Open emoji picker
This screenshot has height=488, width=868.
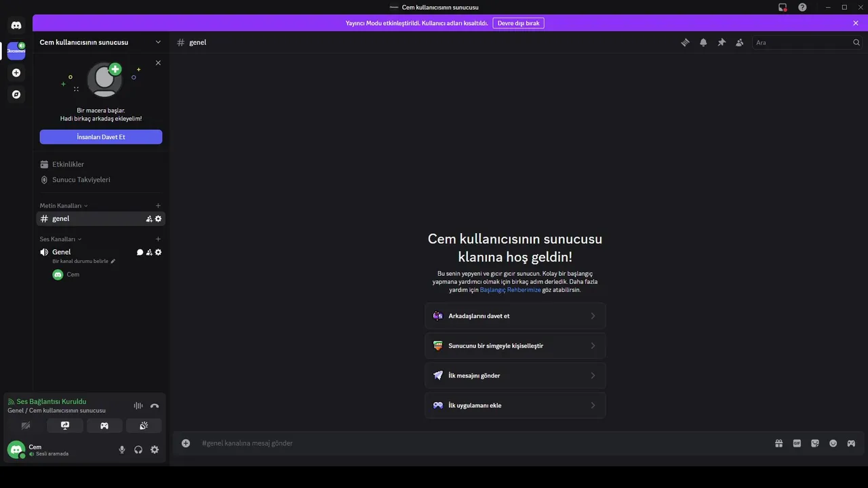coord(833,443)
